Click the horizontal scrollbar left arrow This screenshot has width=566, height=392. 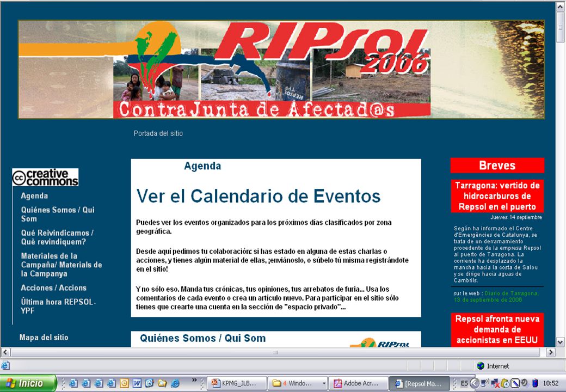5,352
